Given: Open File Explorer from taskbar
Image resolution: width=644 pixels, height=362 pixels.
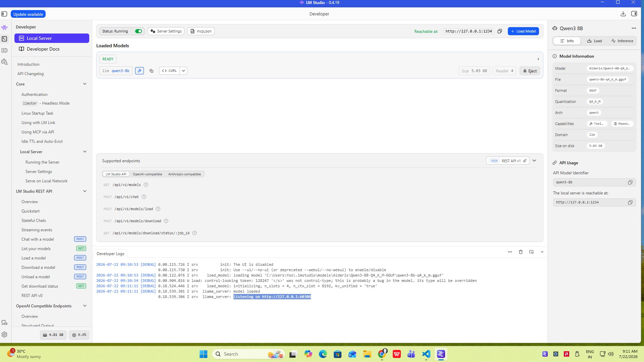Looking at the screenshot, I should pyautogui.click(x=367, y=354).
